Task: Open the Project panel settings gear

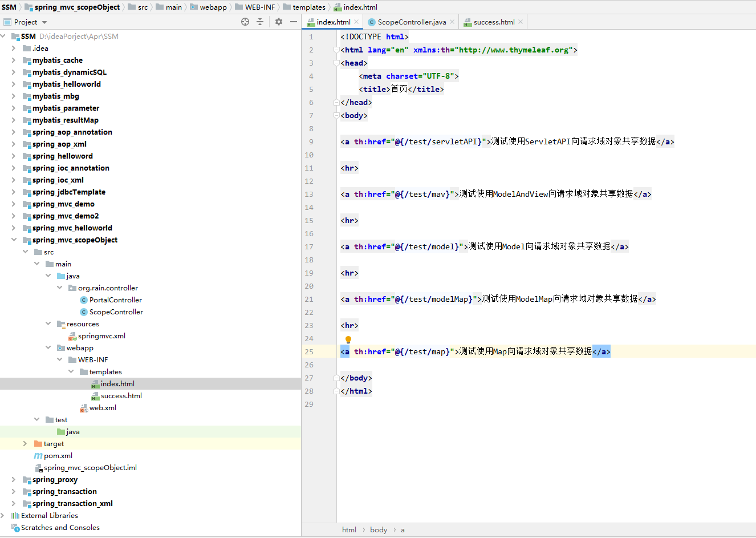Action: 279,22
